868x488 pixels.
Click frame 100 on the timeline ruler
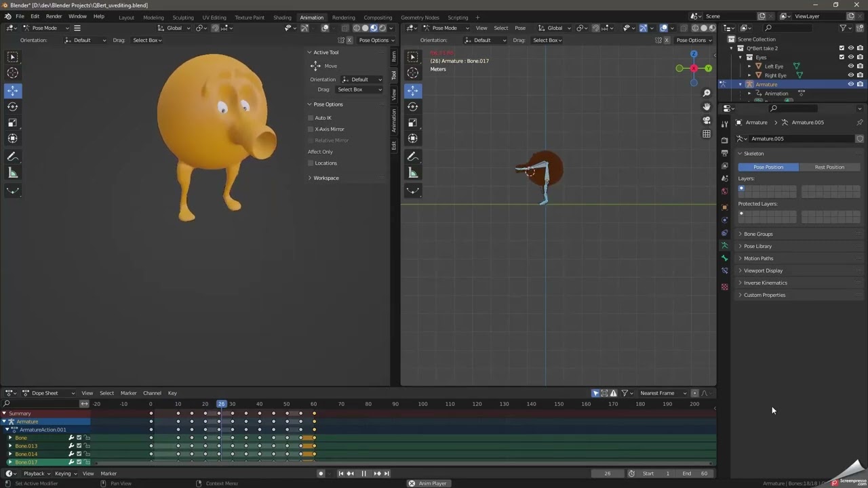422,404
